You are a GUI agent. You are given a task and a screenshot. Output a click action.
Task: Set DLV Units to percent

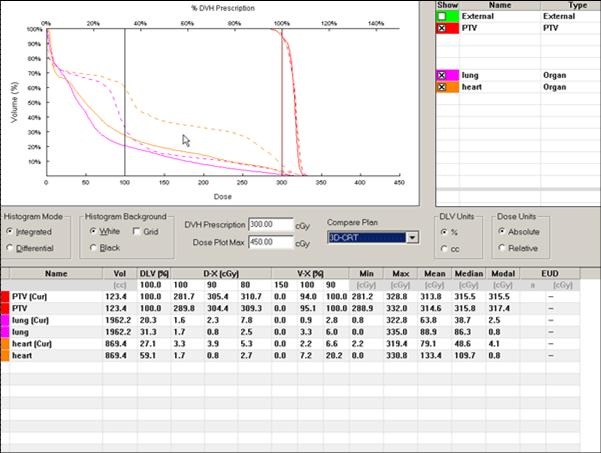point(445,230)
